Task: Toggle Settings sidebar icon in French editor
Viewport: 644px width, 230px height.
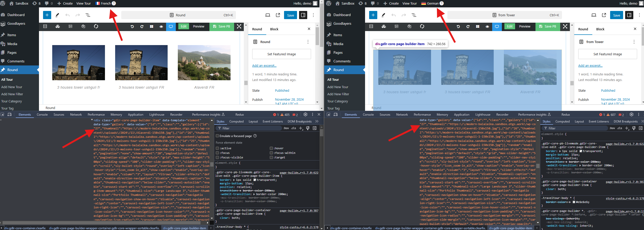Action: tap(303, 15)
